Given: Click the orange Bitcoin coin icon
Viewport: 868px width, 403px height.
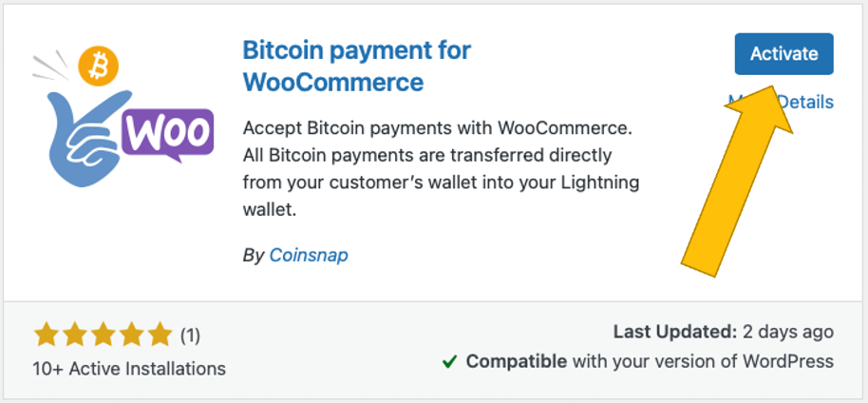Looking at the screenshot, I should 96,66.
